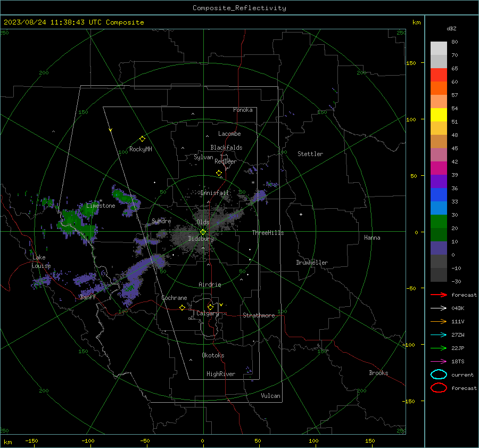Click the Drumheller town label
This screenshot has height=448, width=479.
(311, 263)
